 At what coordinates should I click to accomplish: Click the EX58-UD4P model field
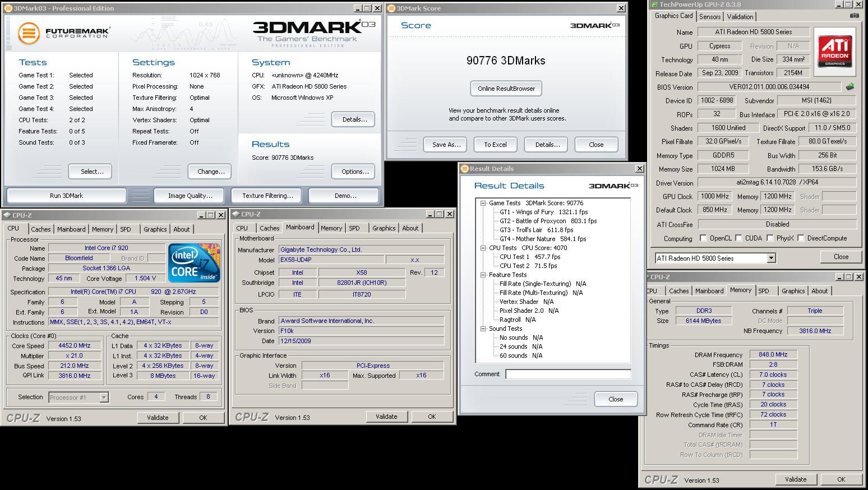331,260
